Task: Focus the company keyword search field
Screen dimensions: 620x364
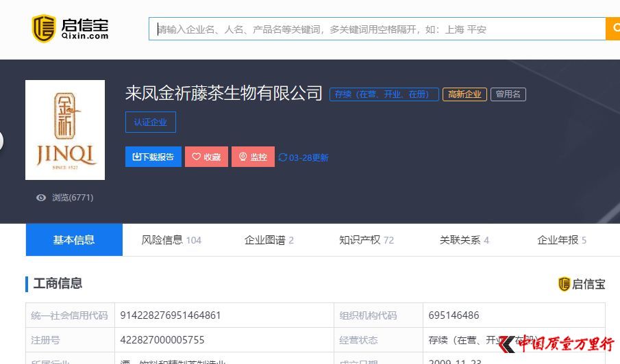Action: tap(377, 29)
